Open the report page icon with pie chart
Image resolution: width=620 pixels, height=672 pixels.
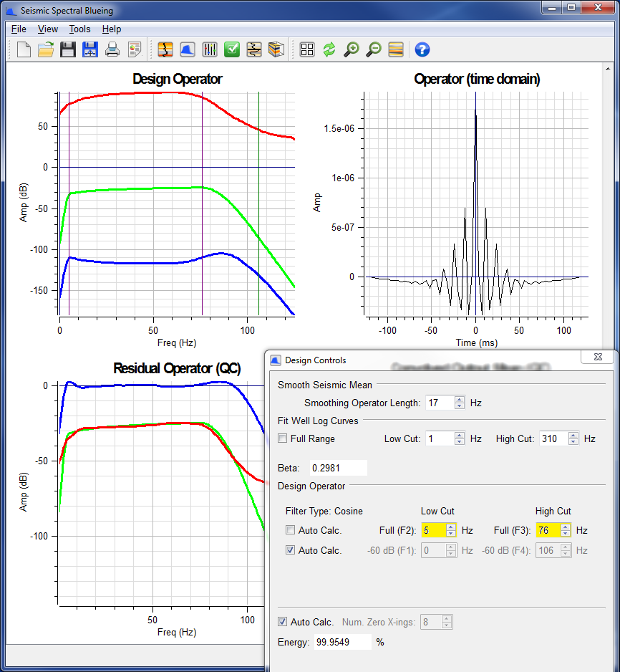pos(135,49)
